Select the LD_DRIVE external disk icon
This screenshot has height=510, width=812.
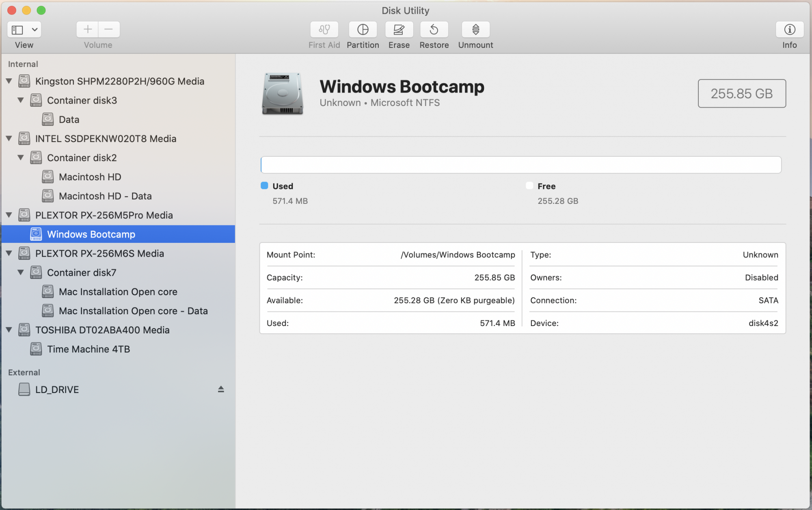(24, 389)
